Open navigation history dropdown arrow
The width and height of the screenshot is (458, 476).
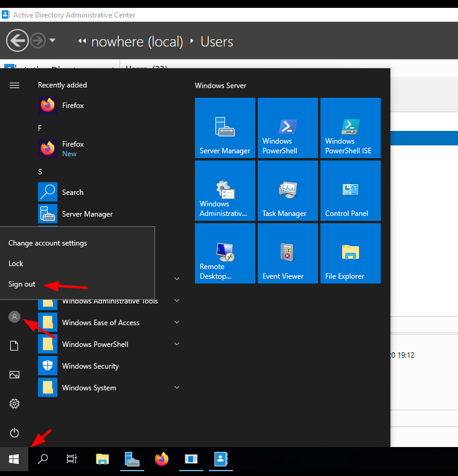pyautogui.click(x=52, y=40)
